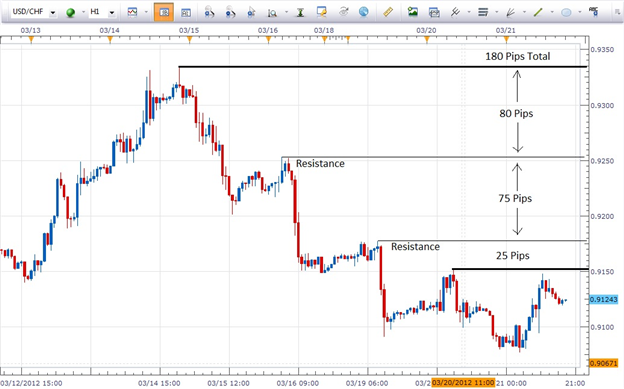Click the globe icon in toolbar

[363, 12]
